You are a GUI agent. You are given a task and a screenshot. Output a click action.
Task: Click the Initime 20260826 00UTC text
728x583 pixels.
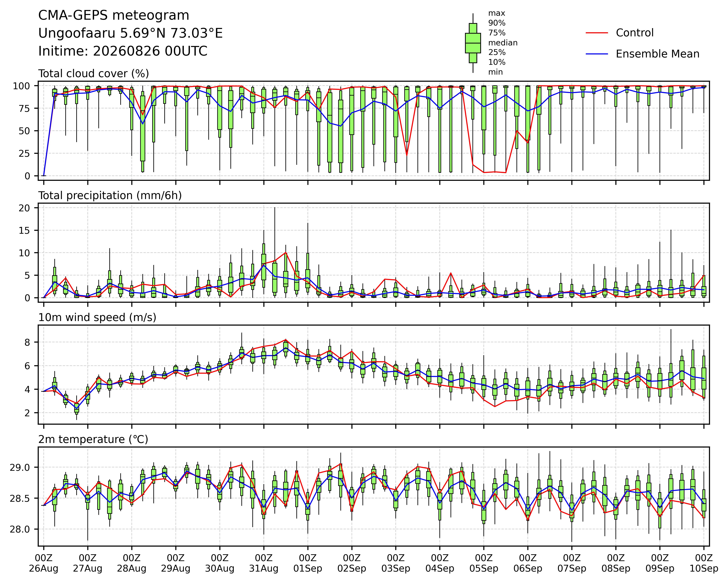123,51
